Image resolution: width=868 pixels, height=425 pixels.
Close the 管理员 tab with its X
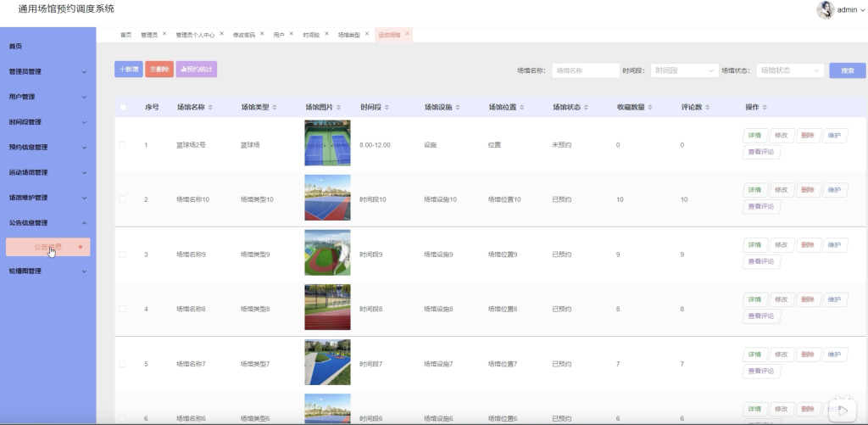(164, 34)
